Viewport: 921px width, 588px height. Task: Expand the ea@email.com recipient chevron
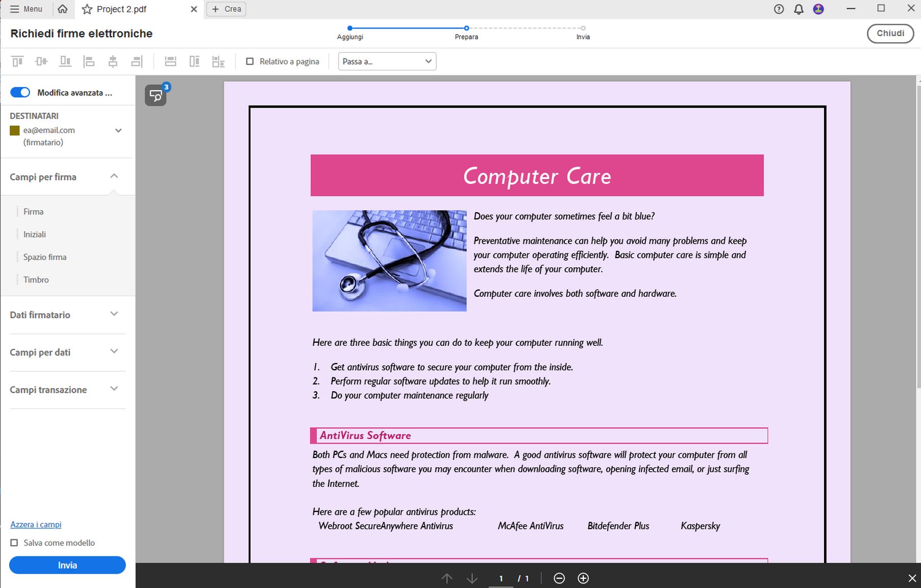[118, 131]
